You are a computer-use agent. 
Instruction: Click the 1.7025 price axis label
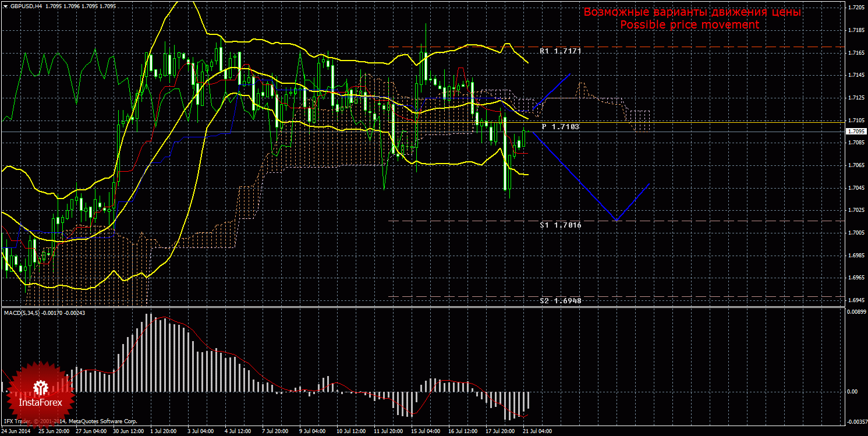click(x=856, y=210)
